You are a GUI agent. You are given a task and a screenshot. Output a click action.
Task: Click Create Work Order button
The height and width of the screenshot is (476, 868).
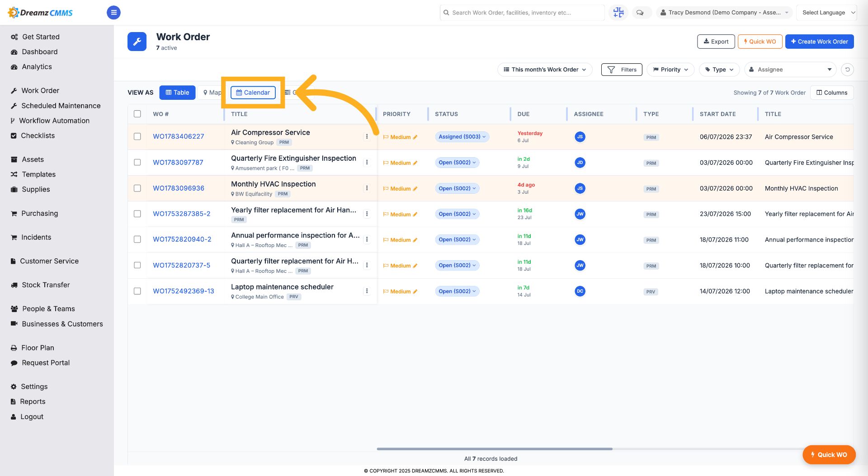tap(819, 42)
